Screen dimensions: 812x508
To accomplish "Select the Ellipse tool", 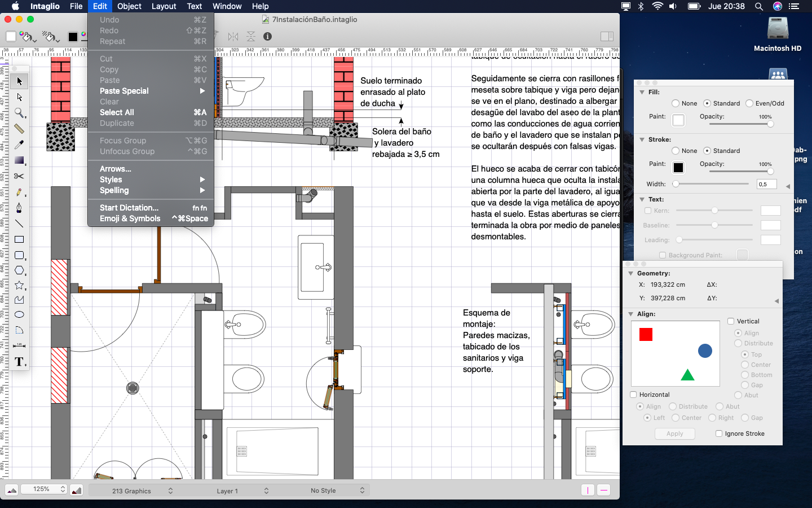I will [x=19, y=314].
